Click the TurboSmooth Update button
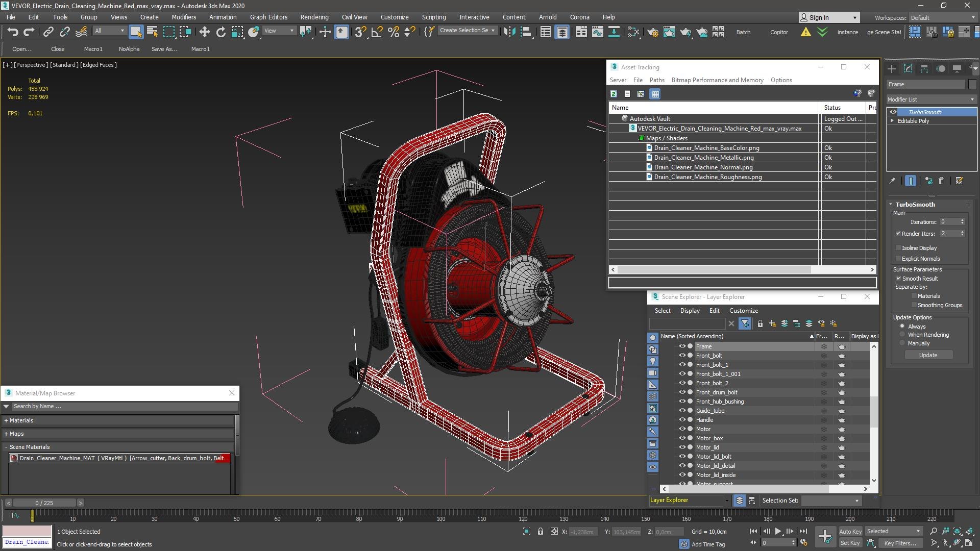The image size is (980, 551). click(x=928, y=355)
